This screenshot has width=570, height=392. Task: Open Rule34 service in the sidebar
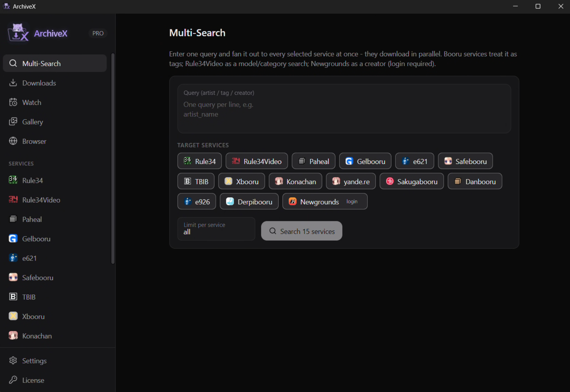coord(55,180)
